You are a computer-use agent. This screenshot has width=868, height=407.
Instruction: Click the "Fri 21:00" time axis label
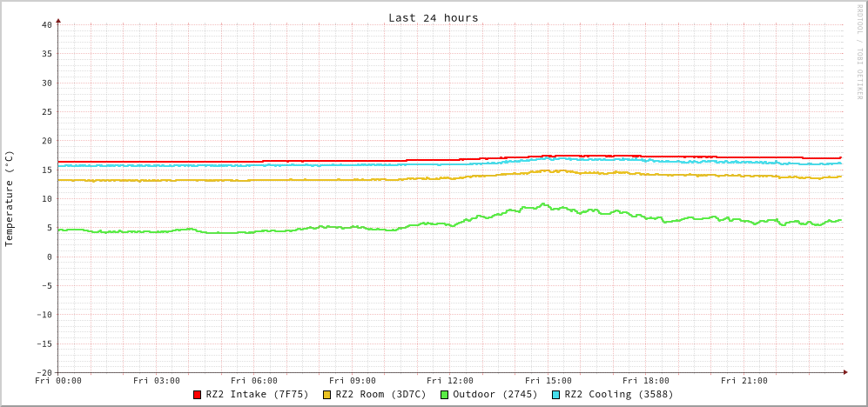[x=744, y=381]
